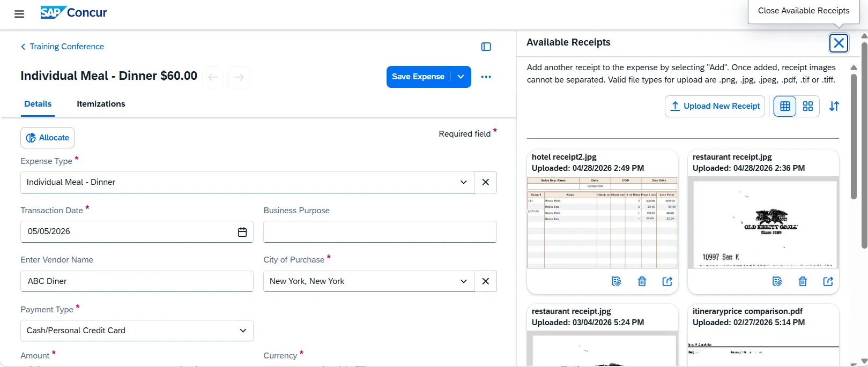Screen dimensions: 868x367
Task: Click the 'Available Receipts' heading
Action: (x=568, y=42)
